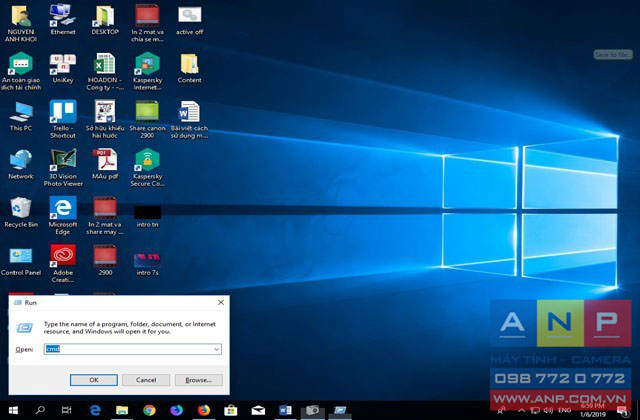Screen dimensions: 640x420
Task: Select the Network desktop icon
Action: click(x=21, y=164)
